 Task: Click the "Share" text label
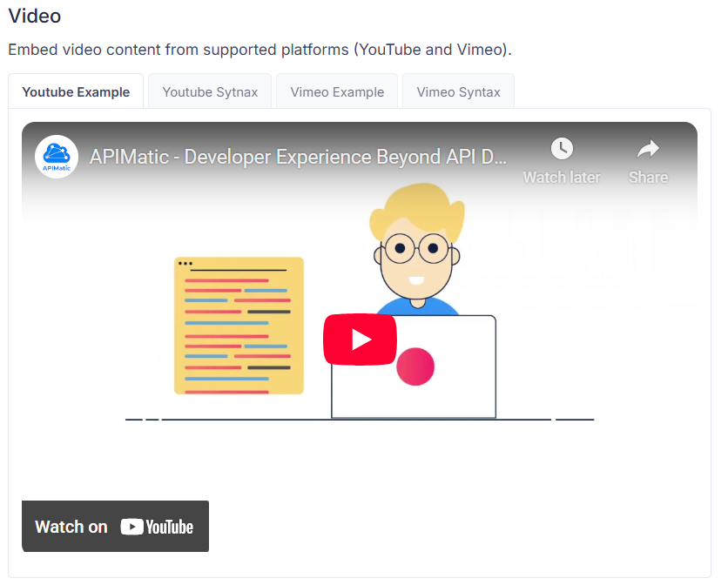[648, 178]
